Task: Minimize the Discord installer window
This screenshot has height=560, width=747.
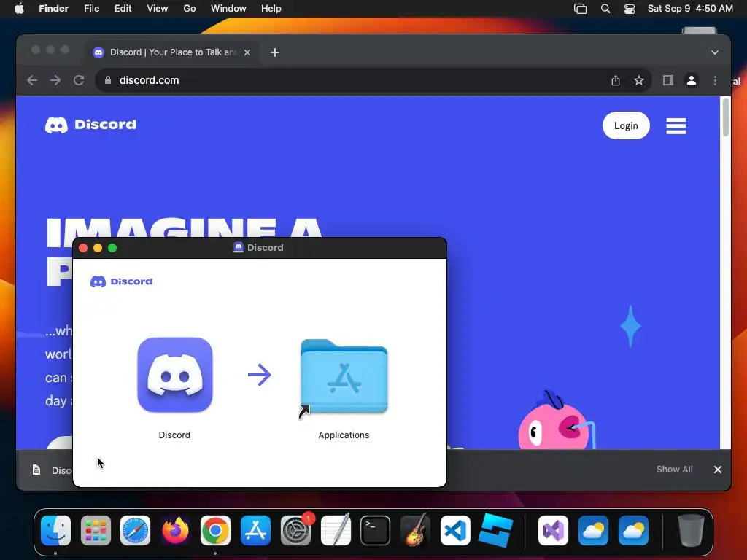Action: [98, 248]
